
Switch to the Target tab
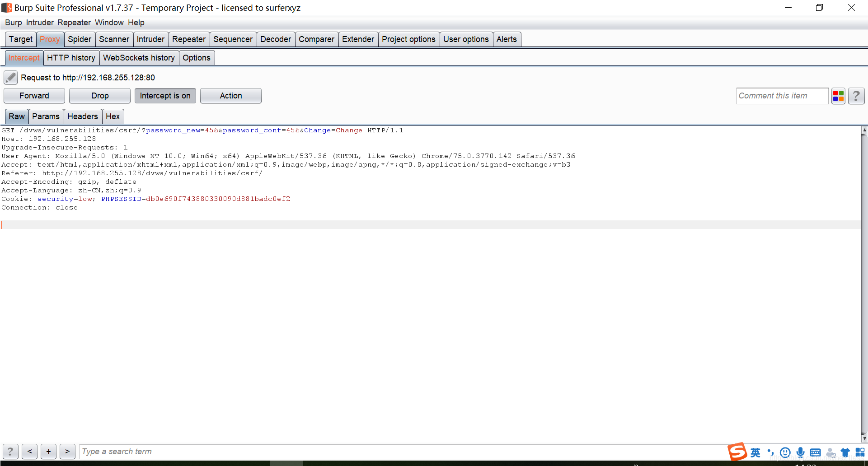pos(21,39)
